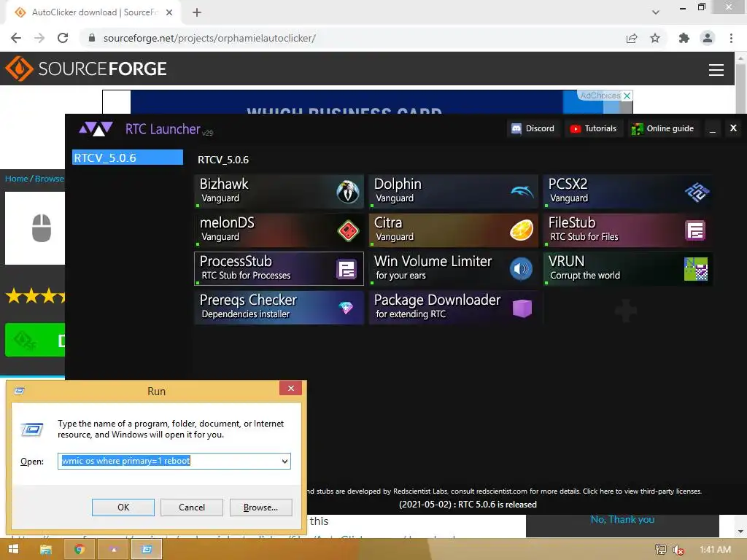
Task: Launch ProcessStub RTC Stub for Processes
Action: 279,268
